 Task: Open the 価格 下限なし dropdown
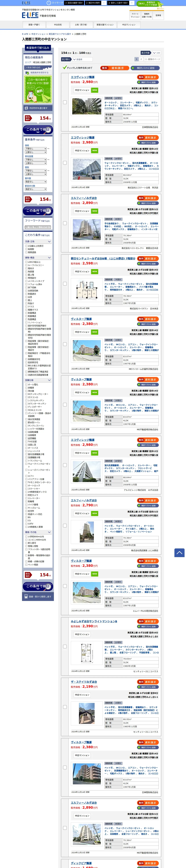(36, 149)
